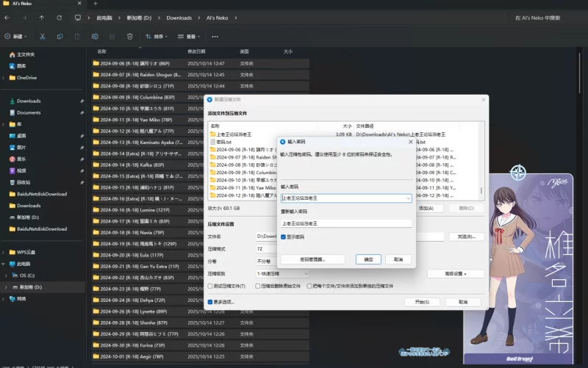Open the three-dot See more toolbar menu
This screenshot has width=588, height=368.
click(x=213, y=36)
